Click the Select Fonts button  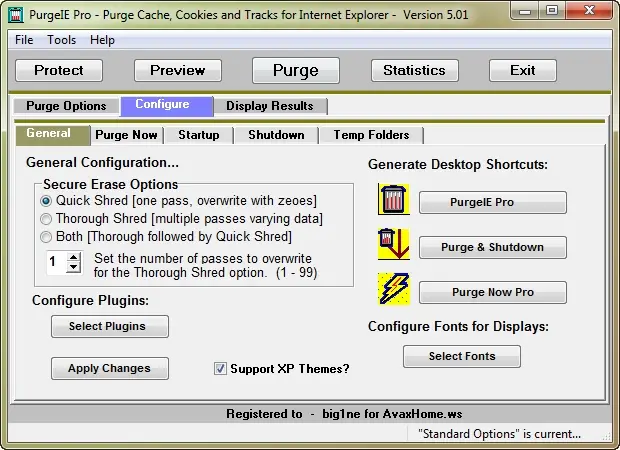tap(462, 357)
